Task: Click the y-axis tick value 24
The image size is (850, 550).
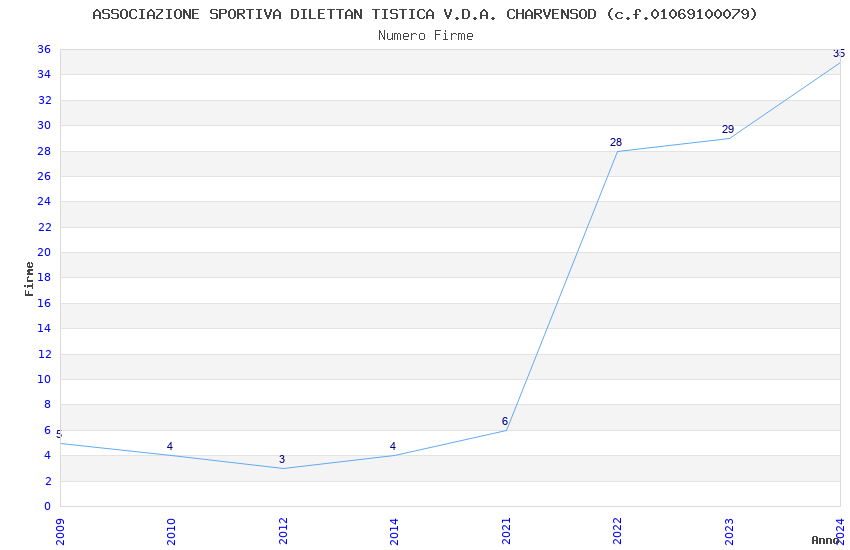Action: pyautogui.click(x=44, y=201)
